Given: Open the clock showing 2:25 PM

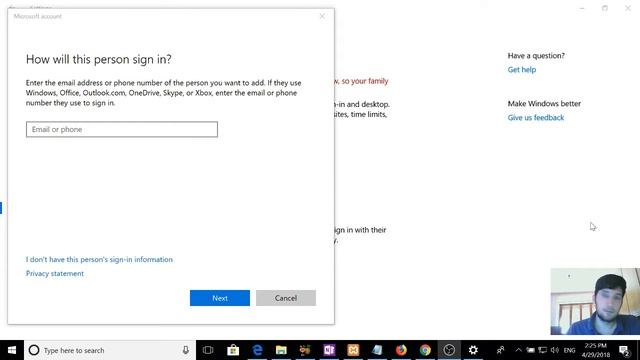Looking at the screenshot, I should tap(596, 350).
